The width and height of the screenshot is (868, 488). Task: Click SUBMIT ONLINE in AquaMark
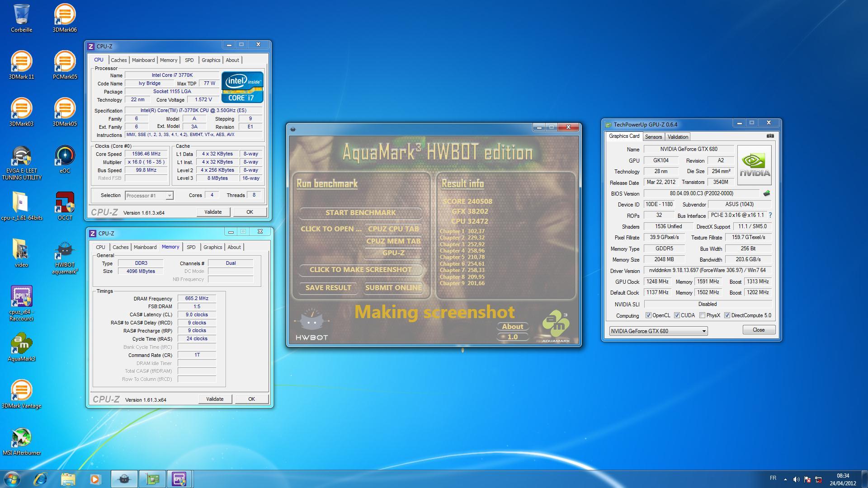tap(393, 288)
